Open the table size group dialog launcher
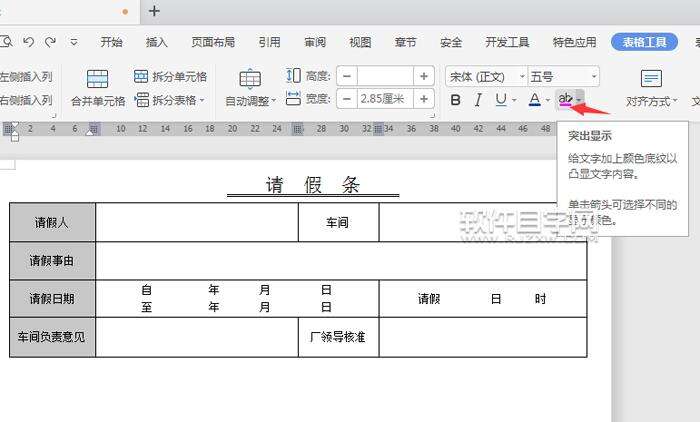 click(x=432, y=116)
